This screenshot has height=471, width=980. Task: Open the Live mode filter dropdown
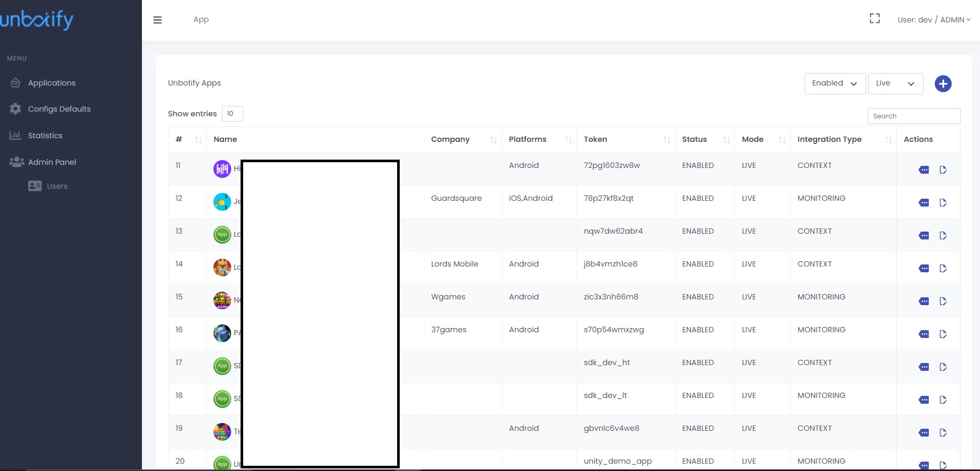(x=895, y=83)
